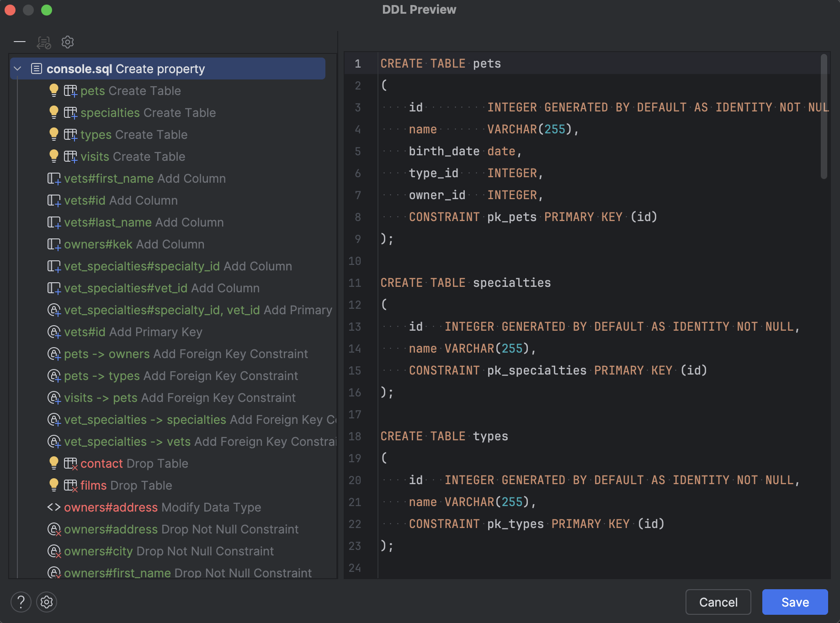Click the gear icon at the bottom left

[x=46, y=602]
